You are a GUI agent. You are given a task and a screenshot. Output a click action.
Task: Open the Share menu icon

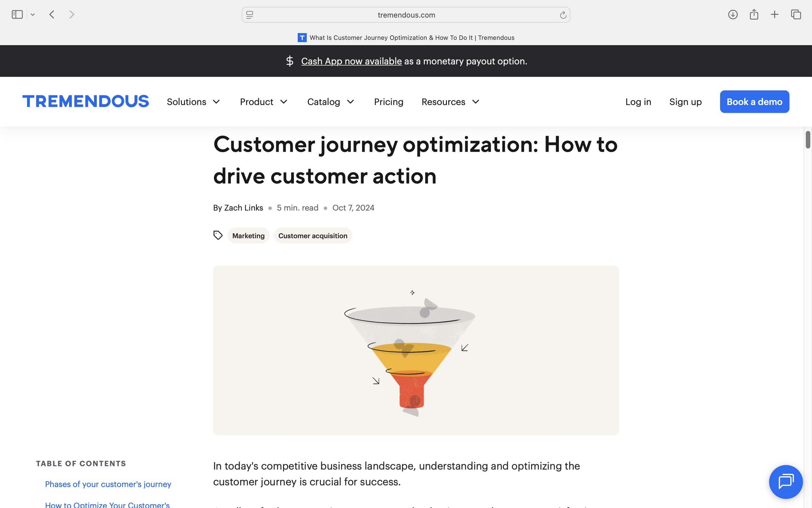(x=754, y=14)
